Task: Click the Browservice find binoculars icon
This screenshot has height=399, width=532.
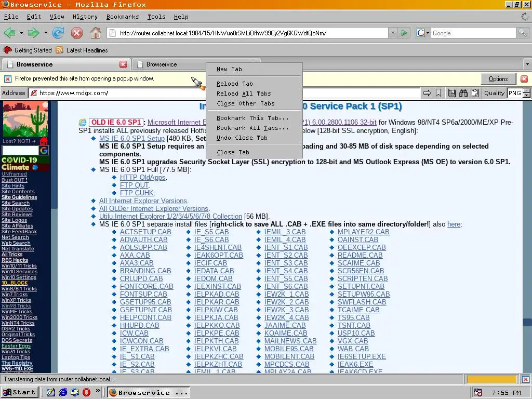Action: 463,93
